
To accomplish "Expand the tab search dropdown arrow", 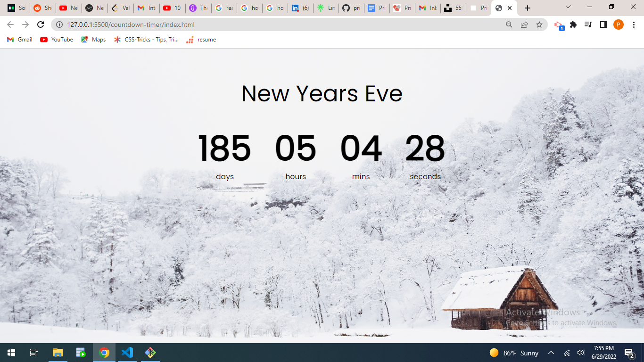I will tap(568, 8).
